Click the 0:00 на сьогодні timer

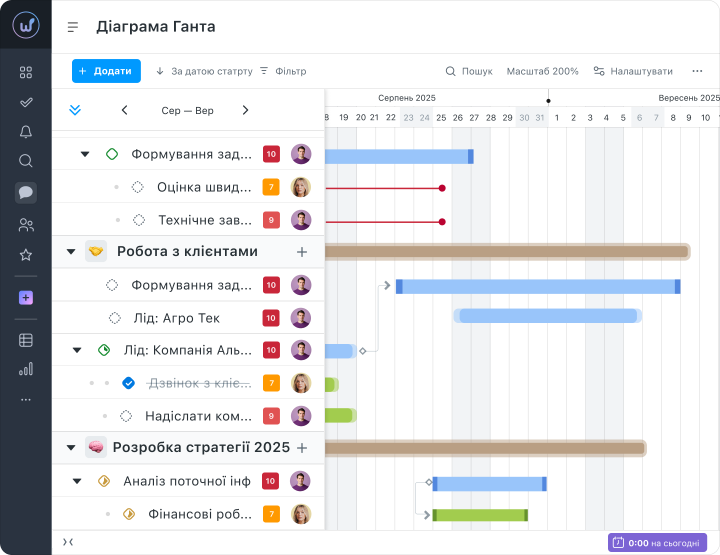coord(657,542)
